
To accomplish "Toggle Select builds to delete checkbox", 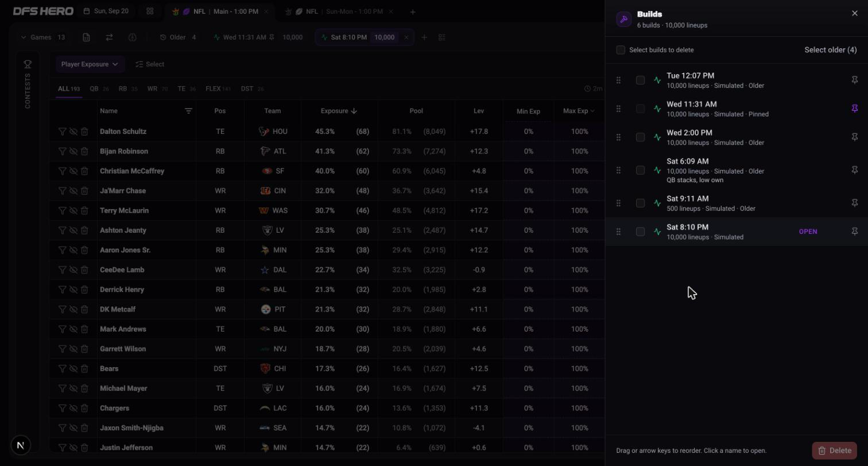I will click(x=621, y=50).
